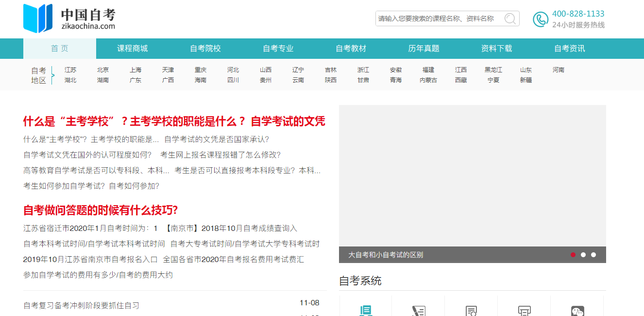Select 安徽 region
The height and width of the screenshot is (316, 644).
(x=396, y=70)
